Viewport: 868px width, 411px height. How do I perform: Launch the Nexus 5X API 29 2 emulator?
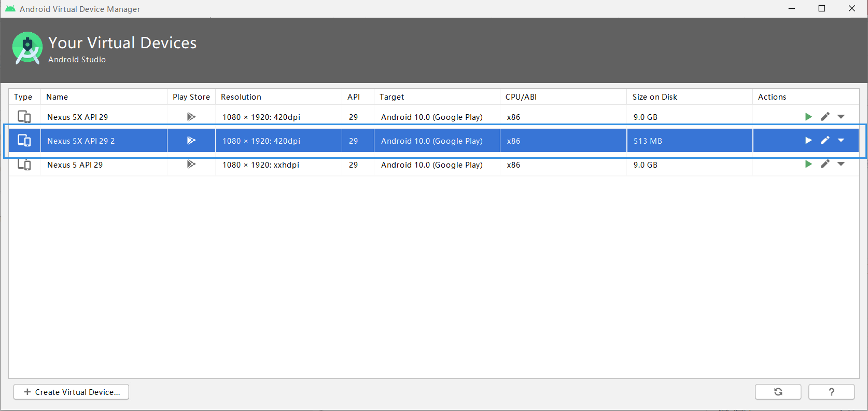(x=808, y=141)
